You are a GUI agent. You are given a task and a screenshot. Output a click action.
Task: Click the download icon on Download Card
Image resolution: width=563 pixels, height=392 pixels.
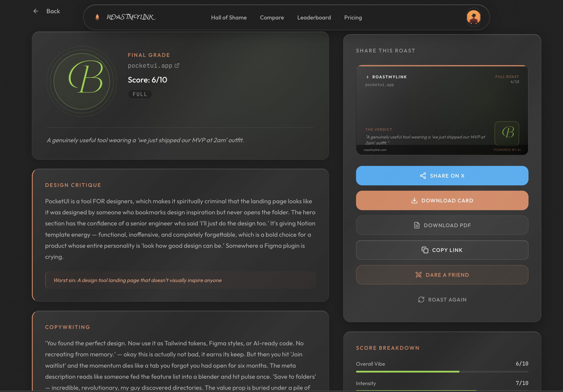[x=414, y=200]
